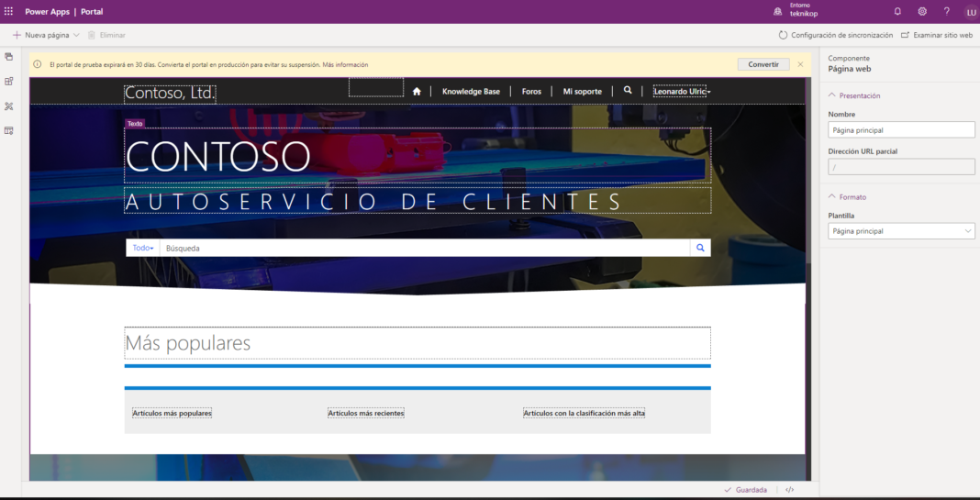Image resolution: width=980 pixels, height=500 pixels.
Task: Click the Dirección URL parcial field
Action: tap(901, 167)
